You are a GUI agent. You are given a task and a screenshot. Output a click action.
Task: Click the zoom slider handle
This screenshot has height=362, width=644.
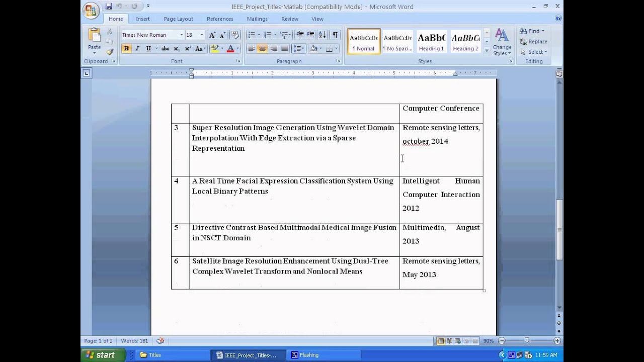point(527,341)
